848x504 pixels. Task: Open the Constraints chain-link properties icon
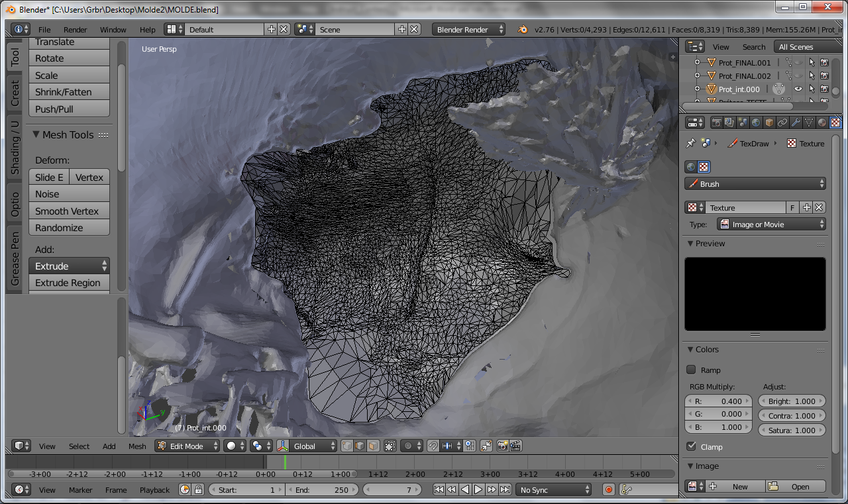click(782, 123)
